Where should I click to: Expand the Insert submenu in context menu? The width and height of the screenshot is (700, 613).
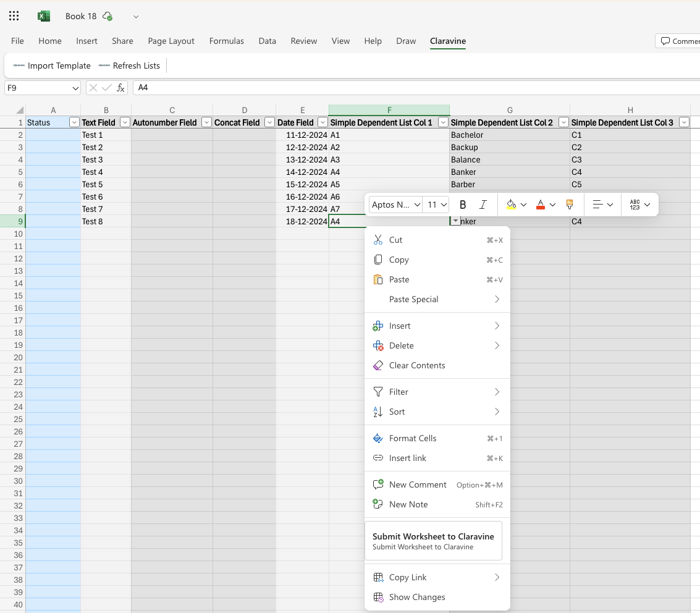[x=437, y=326]
